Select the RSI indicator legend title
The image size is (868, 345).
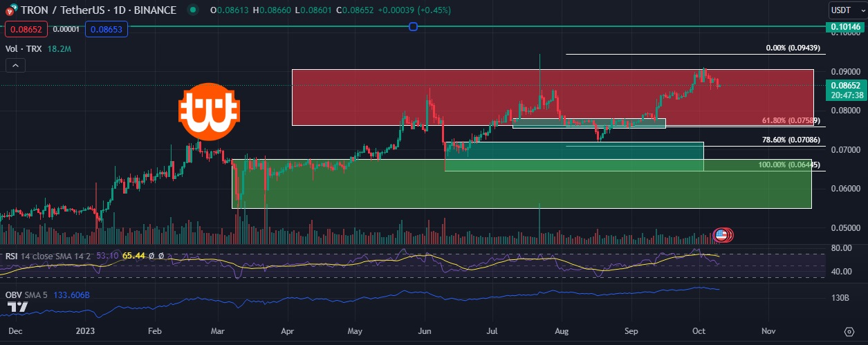pyautogui.click(x=12, y=256)
